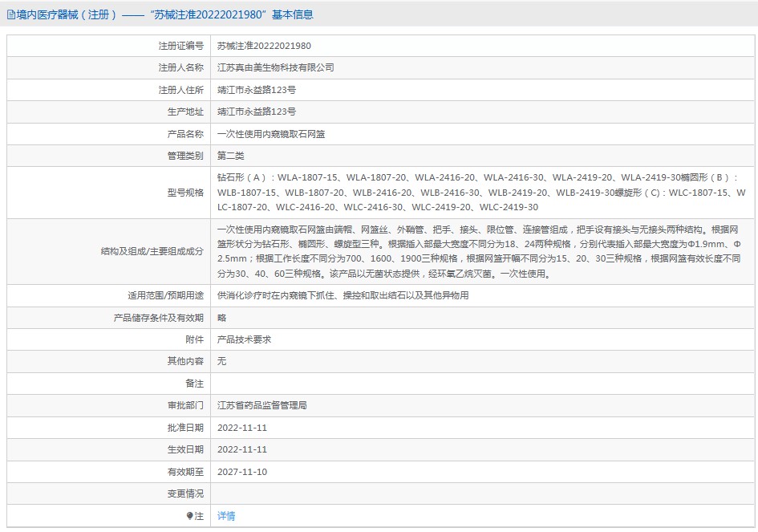Click the 审批部门 label
The width and height of the screenshot is (758, 532).
pos(185,405)
